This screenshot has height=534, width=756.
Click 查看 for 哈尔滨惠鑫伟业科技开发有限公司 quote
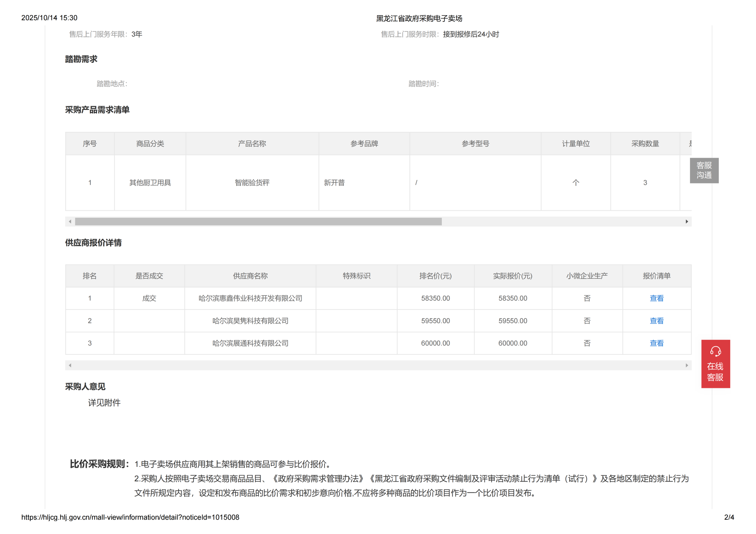click(x=656, y=298)
